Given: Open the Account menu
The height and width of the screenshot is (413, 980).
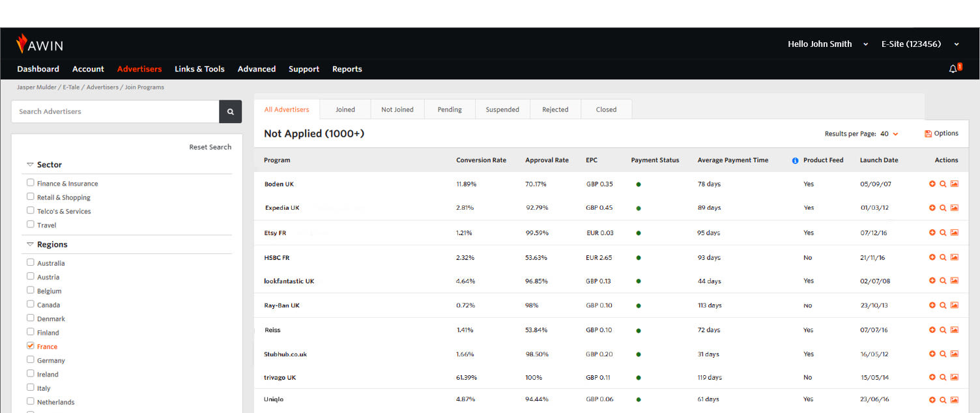Looking at the screenshot, I should click(88, 69).
